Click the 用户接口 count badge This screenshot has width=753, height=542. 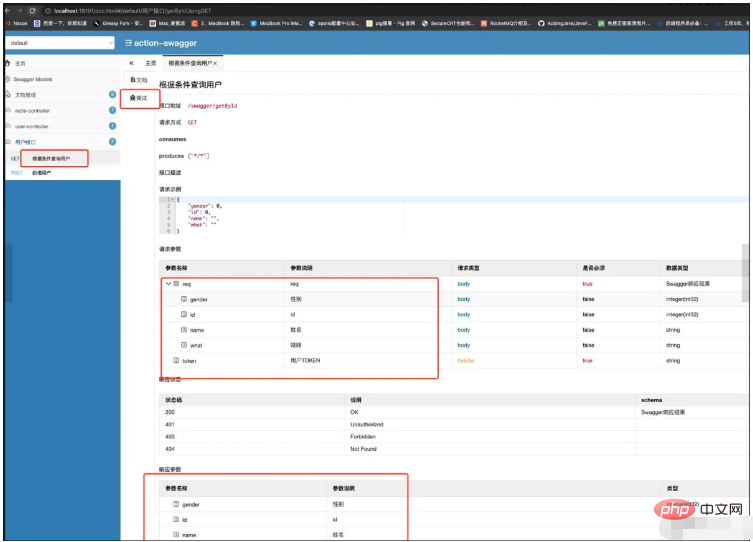112,142
